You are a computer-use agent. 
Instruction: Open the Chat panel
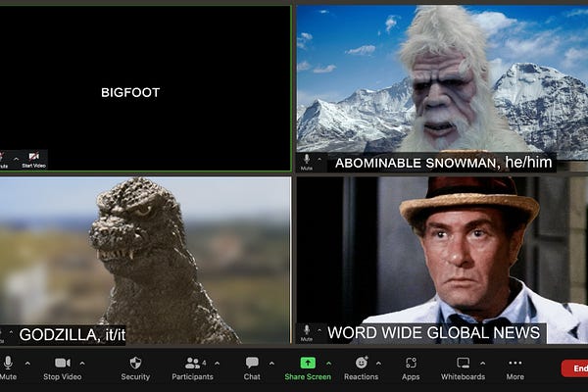252,368
